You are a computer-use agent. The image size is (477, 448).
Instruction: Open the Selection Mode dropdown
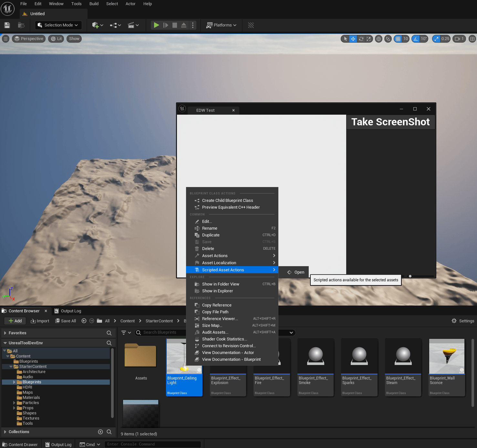(x=58, y=25)
